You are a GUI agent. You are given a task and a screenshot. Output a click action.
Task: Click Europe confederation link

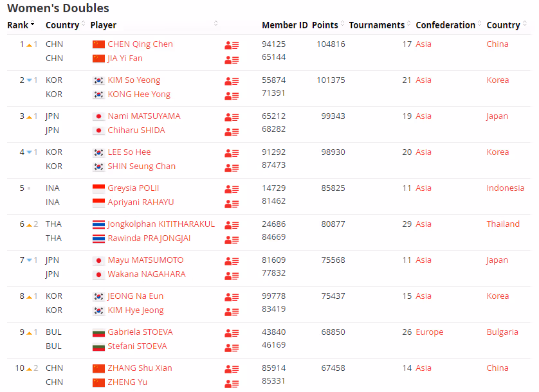pyautogui.click(x=429, y=332)
